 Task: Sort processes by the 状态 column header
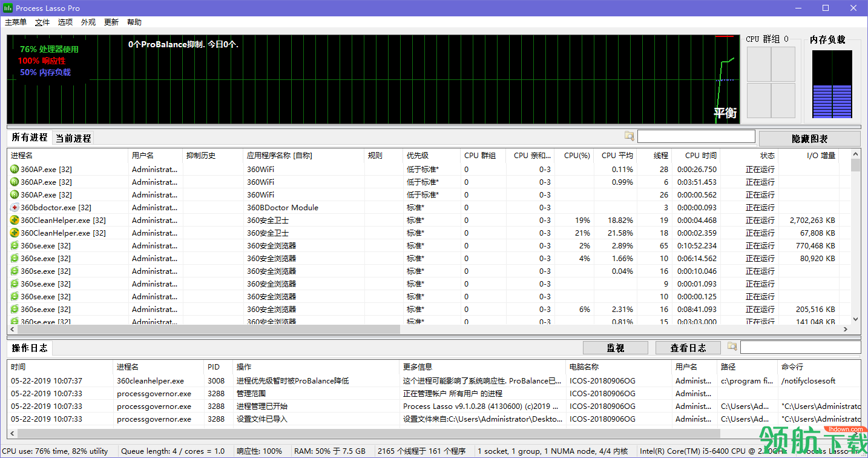(x=749, y=156)
